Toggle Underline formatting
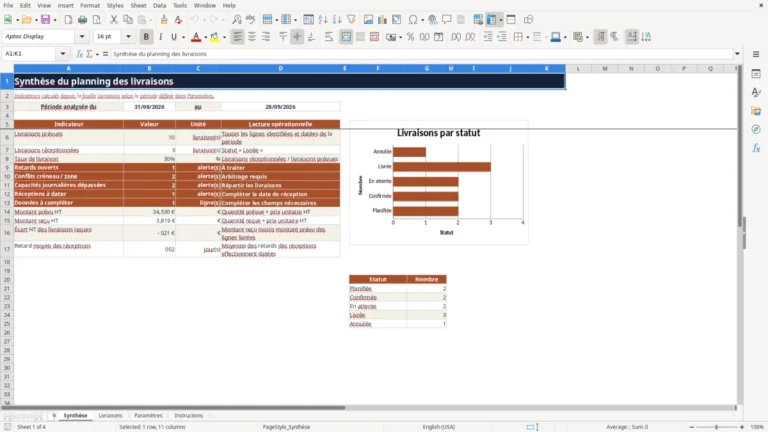Image resolution: width=768 pixels, height=432 pixels. click(x=174, y=37)
